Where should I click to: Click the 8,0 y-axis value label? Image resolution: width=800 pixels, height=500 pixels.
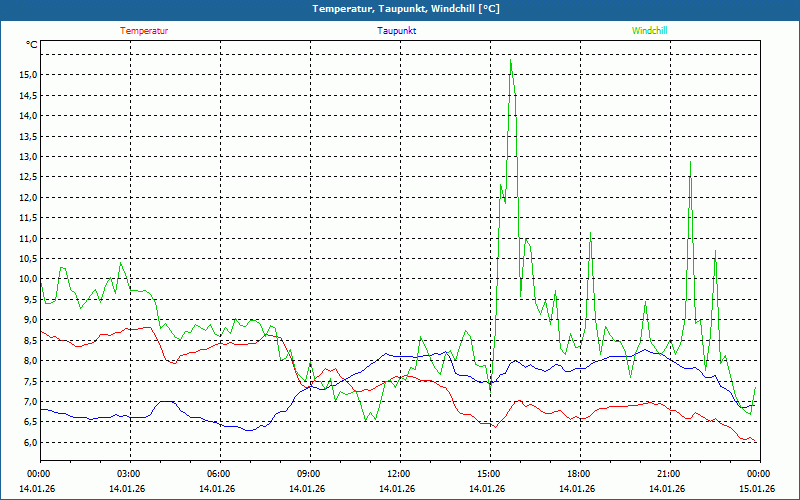29,361
